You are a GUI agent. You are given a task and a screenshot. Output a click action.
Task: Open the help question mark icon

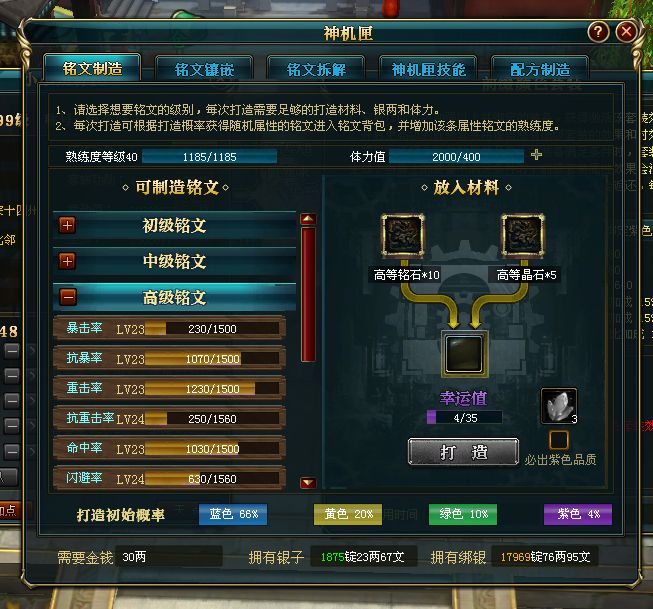coord(598,32)
